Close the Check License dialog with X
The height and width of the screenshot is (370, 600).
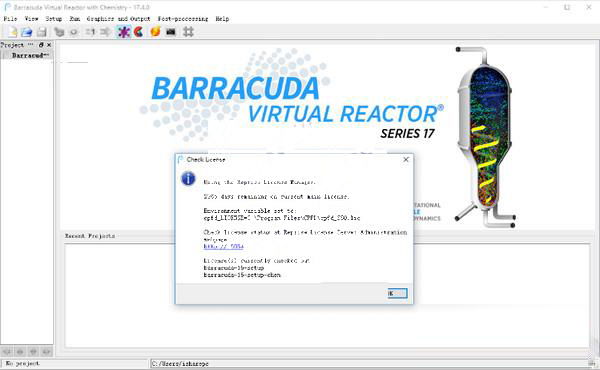[406, 159]
